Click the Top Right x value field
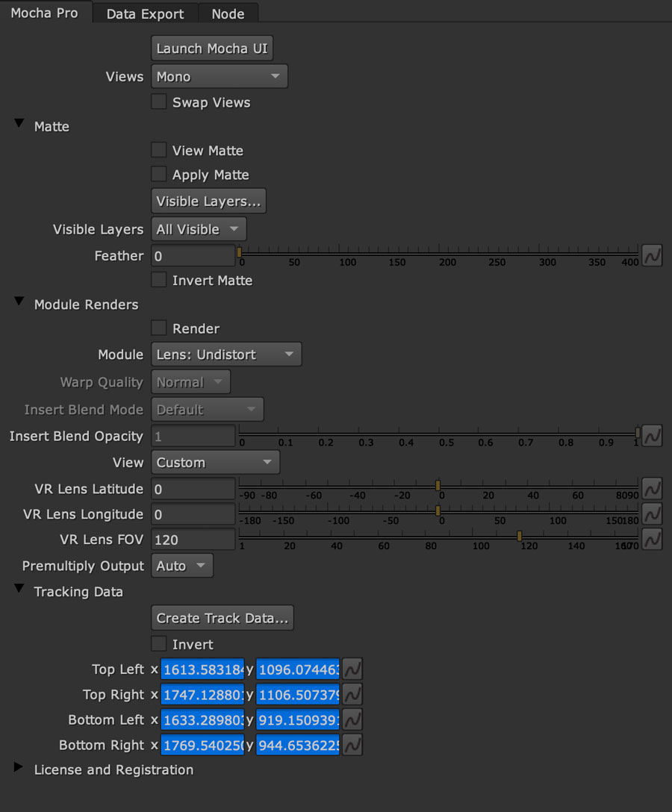This screenshot has height=812, width=672. tap(202, 695)
